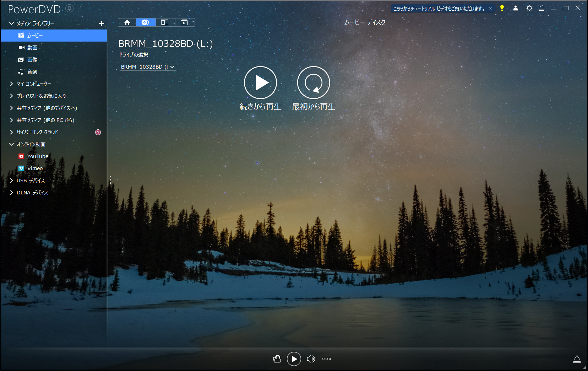The image size is (588, 371).
Task: Open the folder playback tab
Action: (x=184, y=22)
